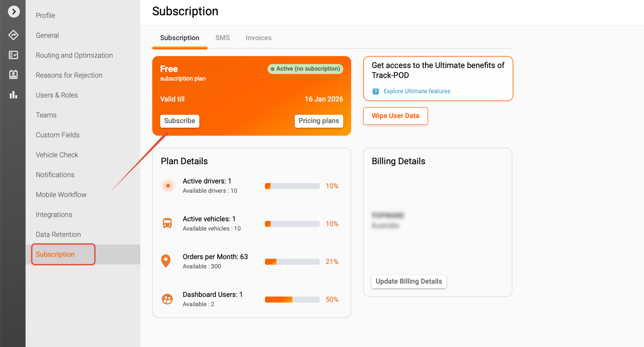
Task: Open the Routes navigation icon
Action: (13, 35)
